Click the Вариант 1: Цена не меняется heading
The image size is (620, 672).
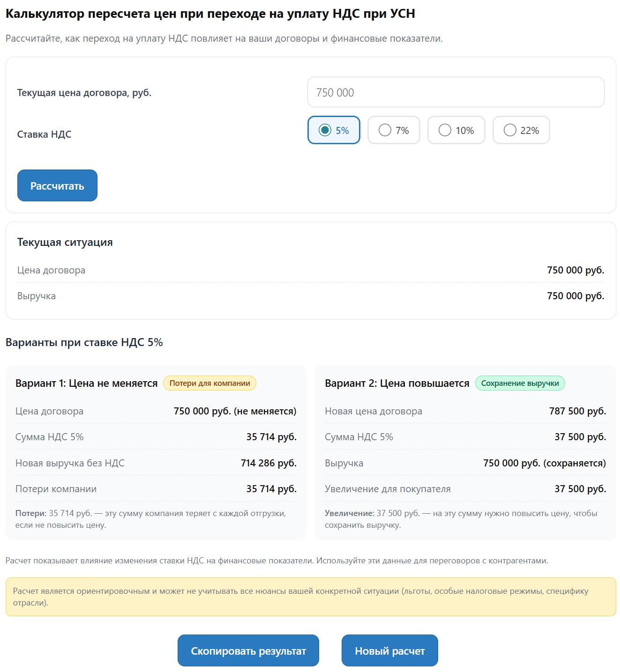coord(87,383)
